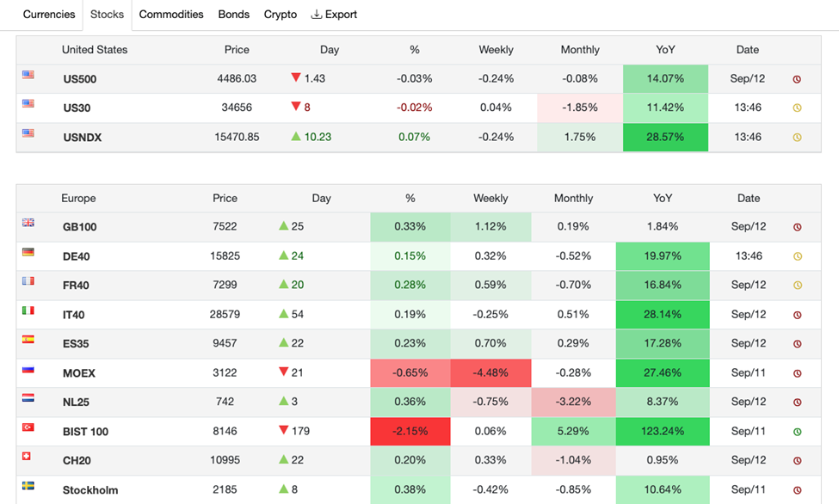Click the Italian flag beside IT40
This screenshot has width=839, height=504.
click(x=28, y=311)
